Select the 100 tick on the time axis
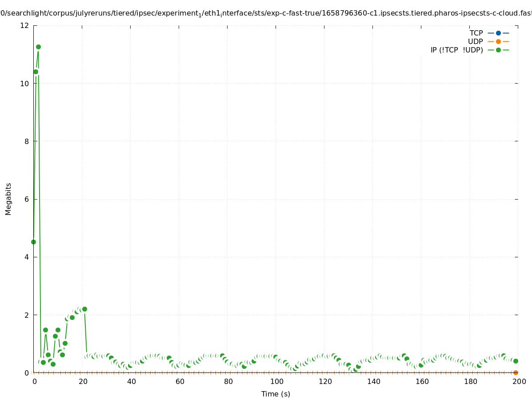532x400 pixels. coord(276,381)
